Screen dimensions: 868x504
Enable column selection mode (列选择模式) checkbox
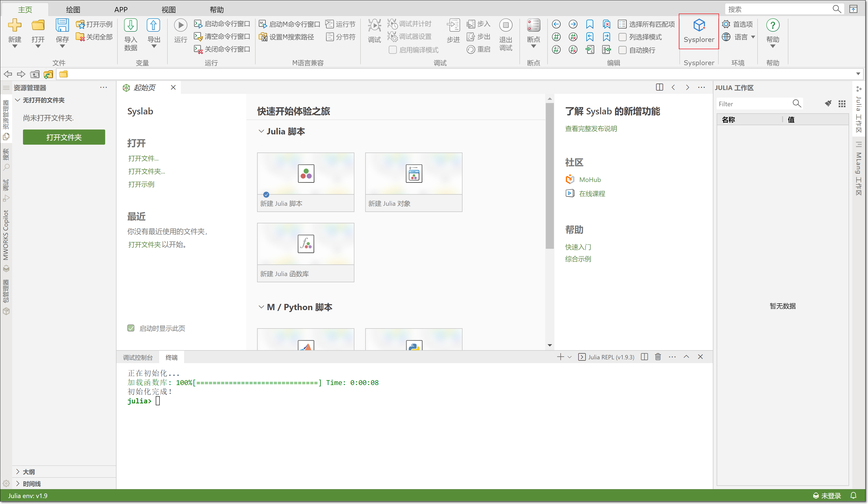[622, 37]
